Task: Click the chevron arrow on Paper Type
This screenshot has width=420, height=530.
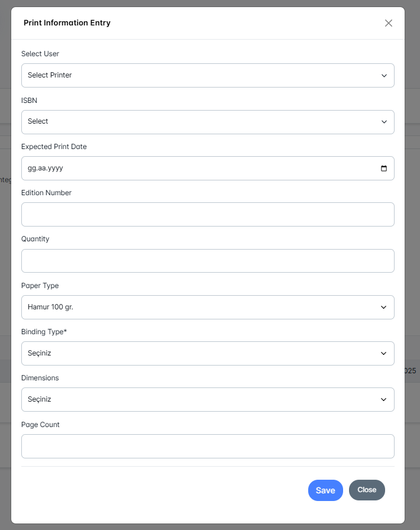Action: coord(384,308)
